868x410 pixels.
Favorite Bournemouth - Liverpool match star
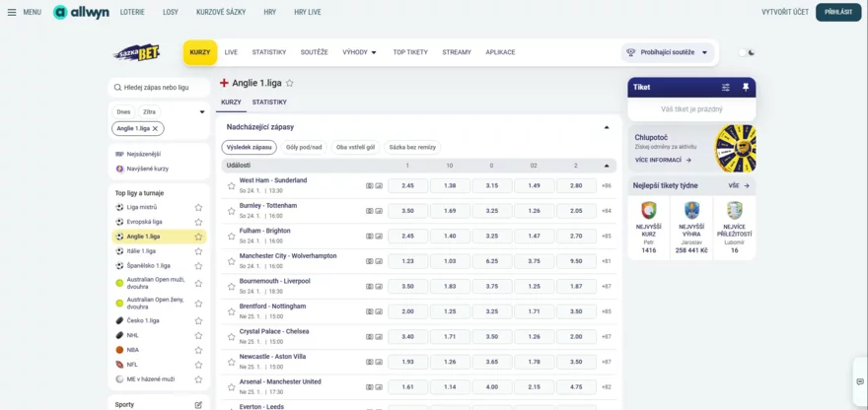tap(232, 287)
